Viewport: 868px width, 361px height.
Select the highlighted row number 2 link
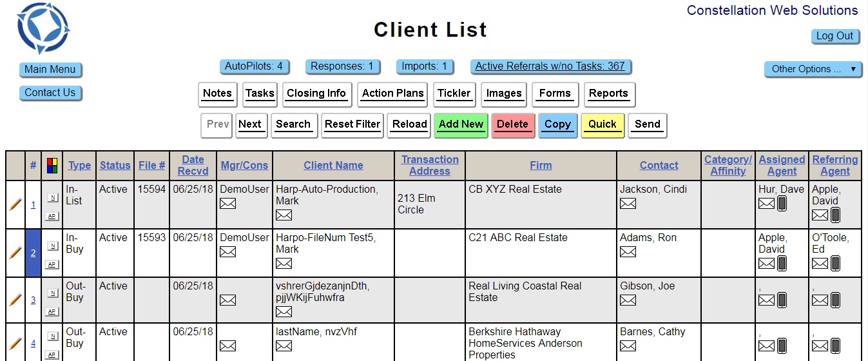(33, 253)
